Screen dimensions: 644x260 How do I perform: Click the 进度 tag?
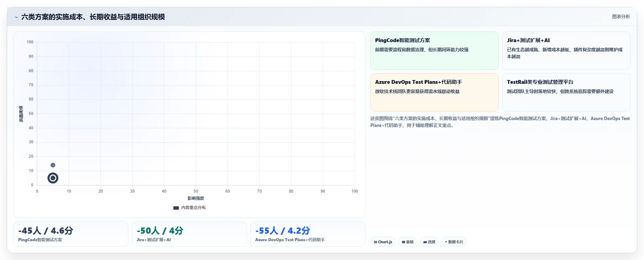coord(429,242)
